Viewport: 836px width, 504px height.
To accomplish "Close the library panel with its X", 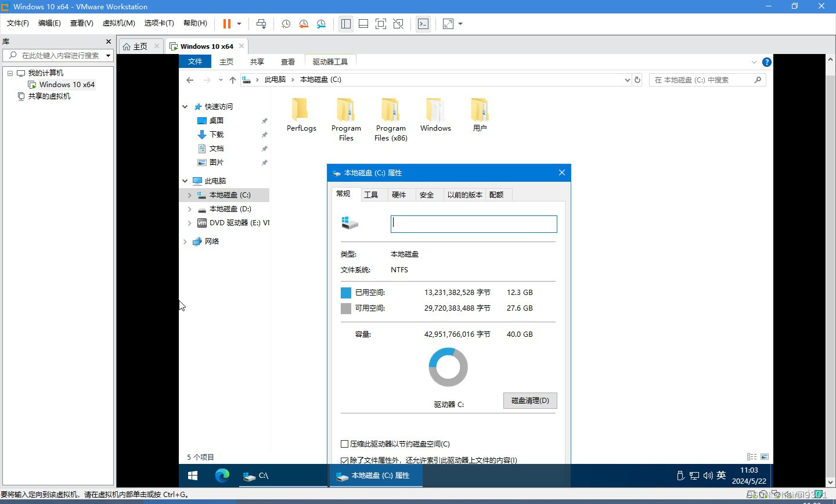I will tap(108, 42).
